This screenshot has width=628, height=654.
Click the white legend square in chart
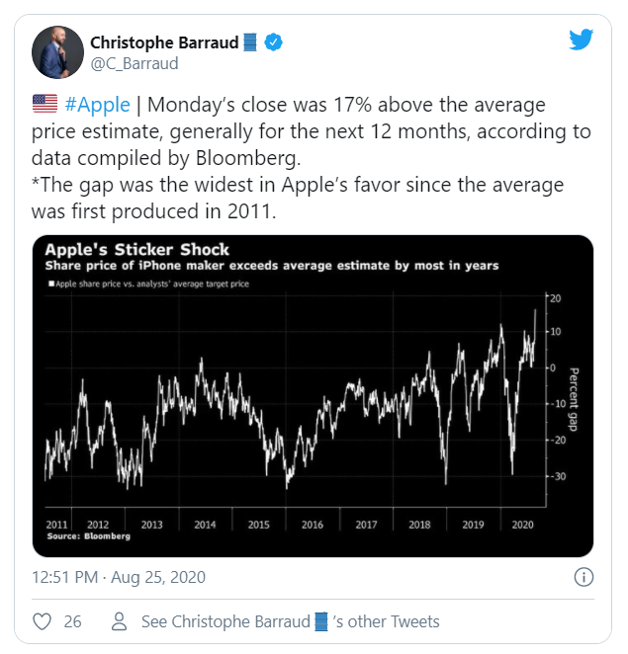(50, 285)
